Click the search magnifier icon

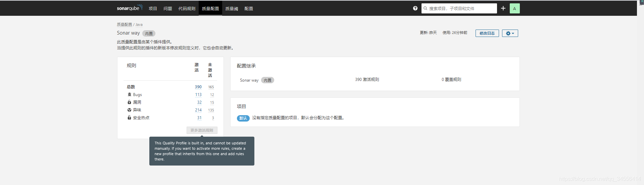click(426, 8)
